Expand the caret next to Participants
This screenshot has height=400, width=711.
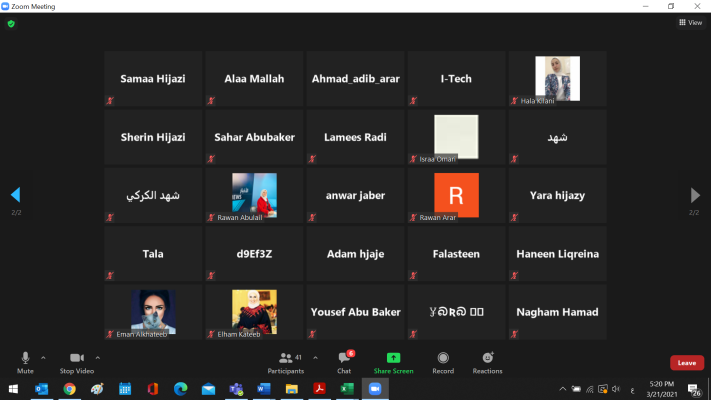click(x=316, y=357)
